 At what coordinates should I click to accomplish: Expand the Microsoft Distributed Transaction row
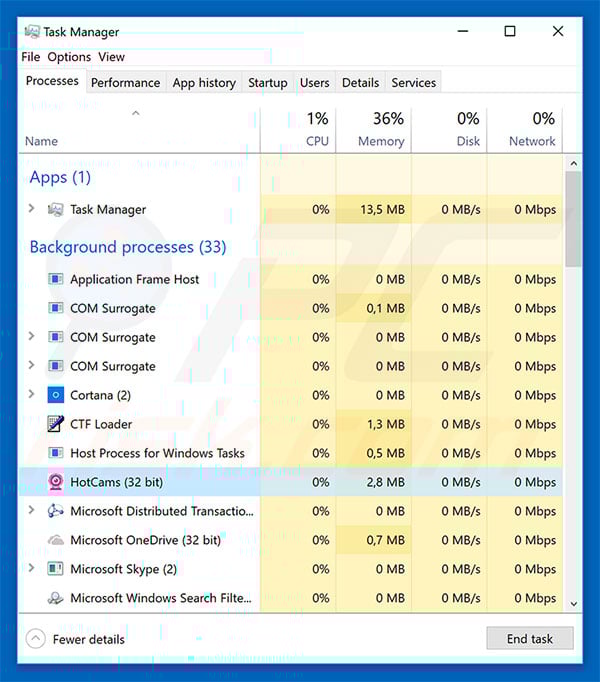(x=31, y=510)
